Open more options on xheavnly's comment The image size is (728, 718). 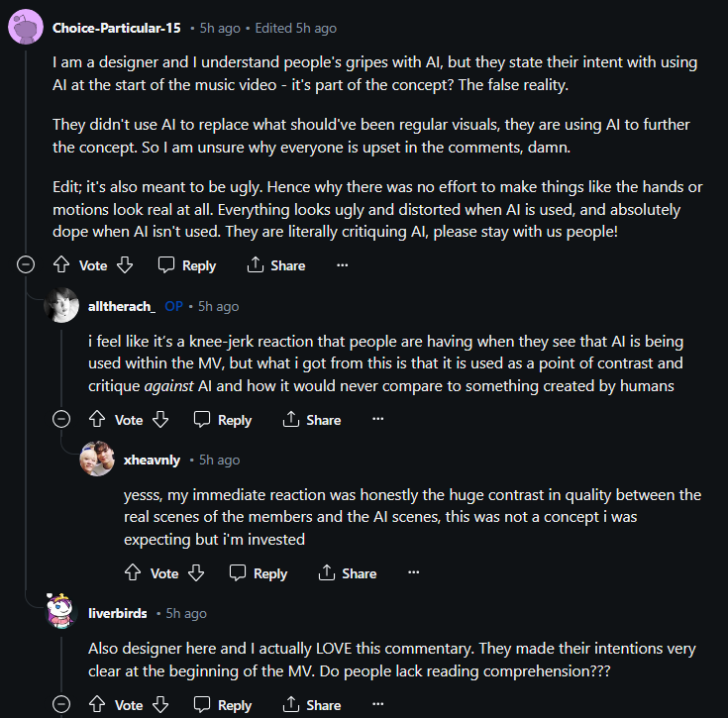tap(413, 573)
